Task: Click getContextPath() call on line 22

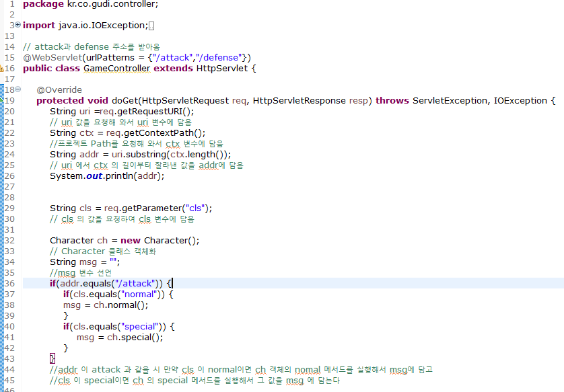Action: tap(163, 133)
